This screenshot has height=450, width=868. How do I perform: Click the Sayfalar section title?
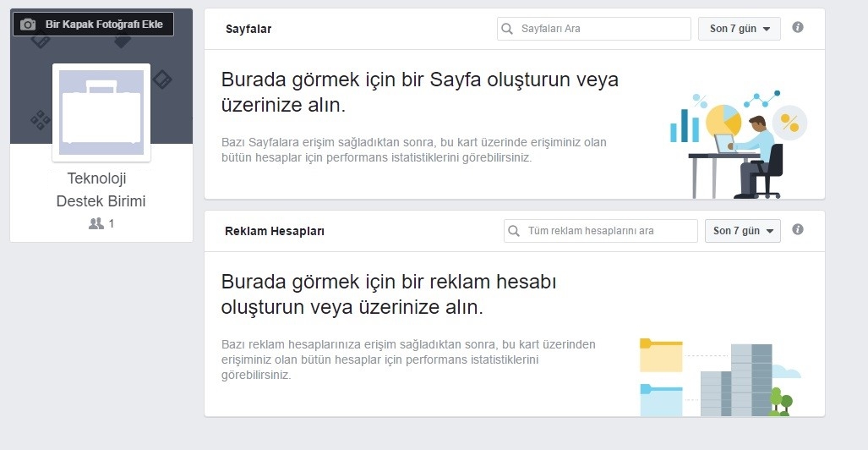pyautogui.click(x=248, y=30)
